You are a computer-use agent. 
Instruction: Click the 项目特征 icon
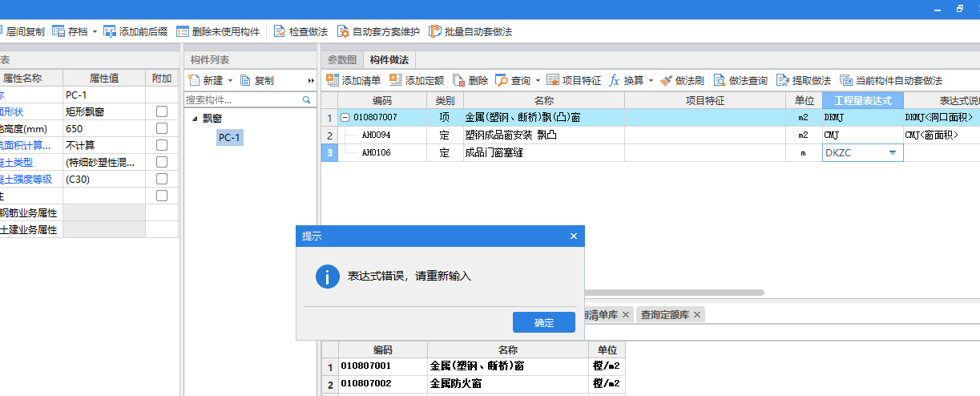coord(553,80)
